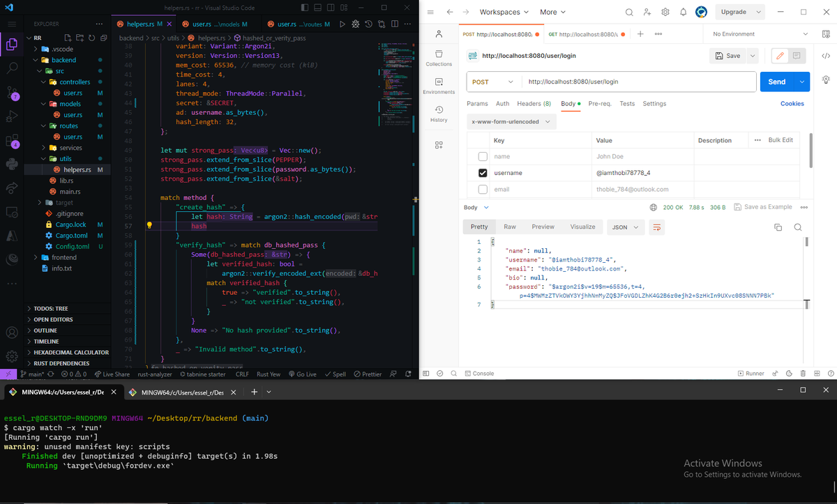Open the Headers (8) request tab

tap(534, 103)
